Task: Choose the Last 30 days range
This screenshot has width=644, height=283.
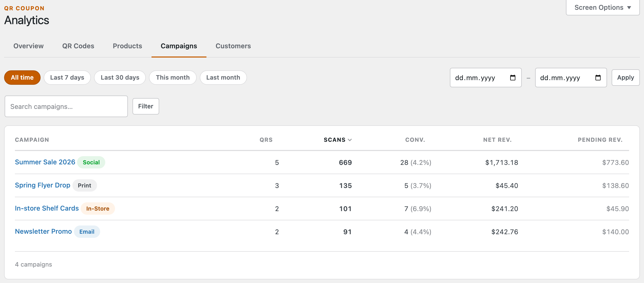Action: click(x=120, y=78)
